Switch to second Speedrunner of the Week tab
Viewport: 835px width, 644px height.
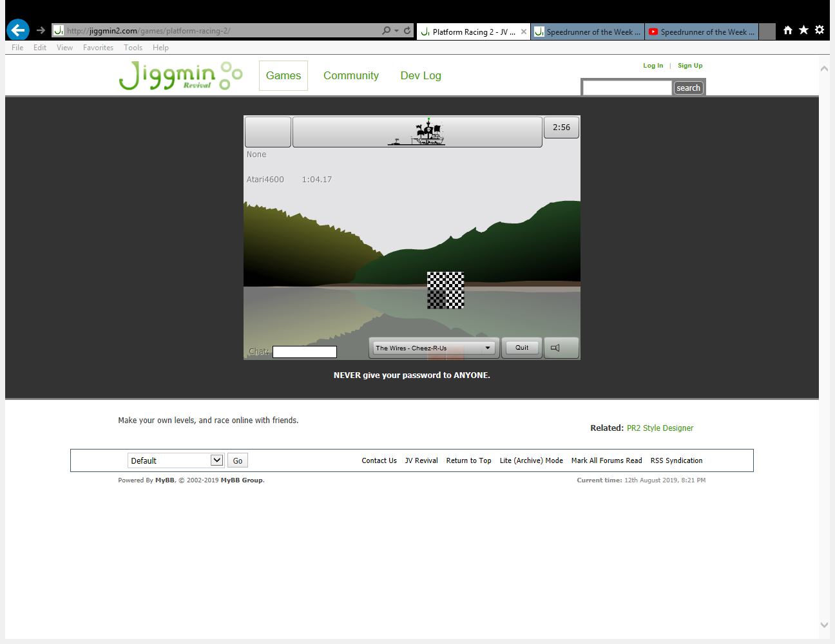[588, 32]
